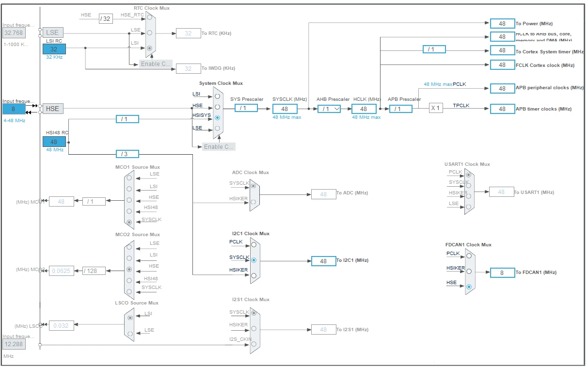Select PCLK in I2C1 Clock Mux
Image resolution: width=588 pixels, height=369 pixels.
(254, 244)
